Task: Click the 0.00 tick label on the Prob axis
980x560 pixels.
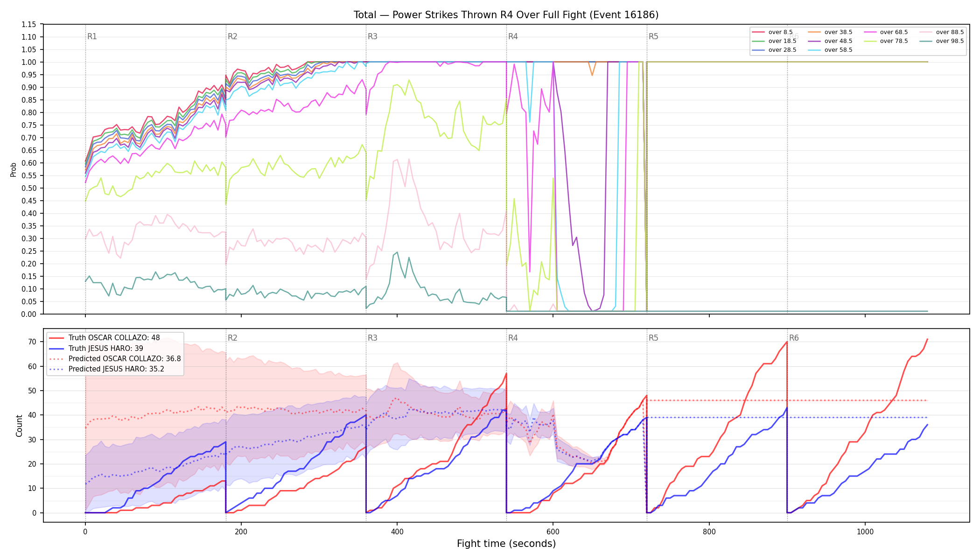Action: 29,314
